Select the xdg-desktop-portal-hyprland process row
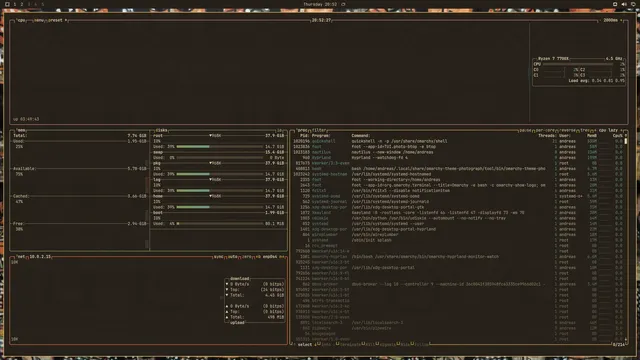This screenshot has height=360, width=640. (458, 229)
